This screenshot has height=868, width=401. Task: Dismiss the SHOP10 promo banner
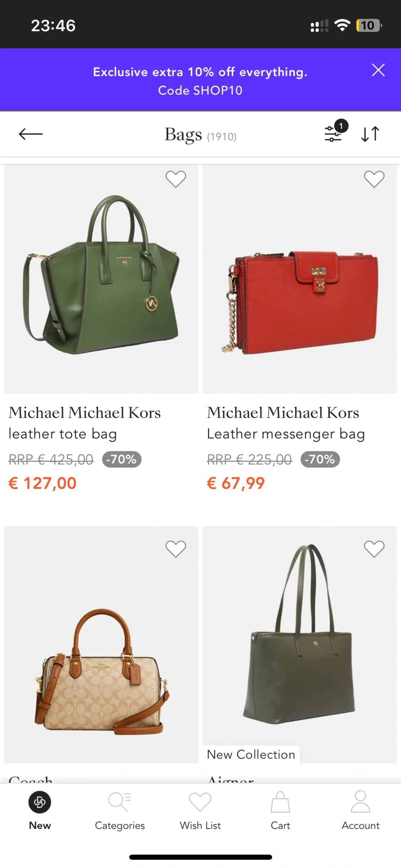pyautogui.click(x=378, y=70)
